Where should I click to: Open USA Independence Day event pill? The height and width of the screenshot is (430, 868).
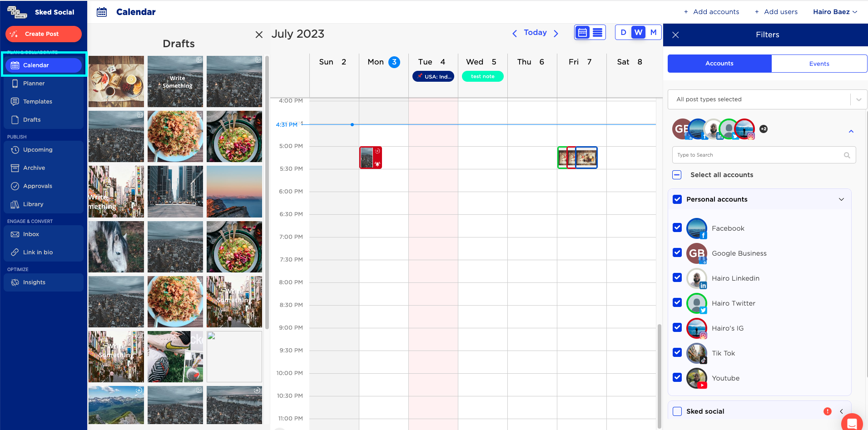(x=433, y=76)
